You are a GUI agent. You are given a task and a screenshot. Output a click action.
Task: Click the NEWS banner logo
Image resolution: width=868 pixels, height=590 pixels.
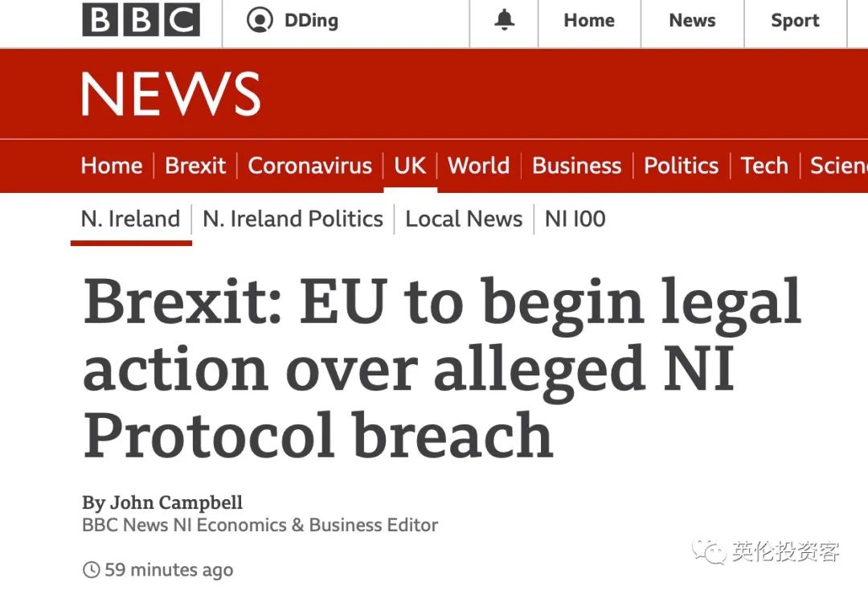(171, 94)
